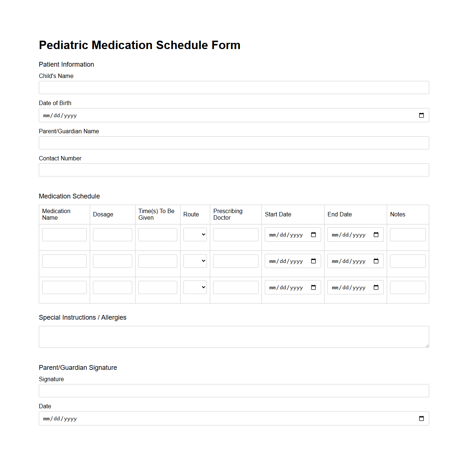Click the Child's Name input field

click(x=234, y=88)
